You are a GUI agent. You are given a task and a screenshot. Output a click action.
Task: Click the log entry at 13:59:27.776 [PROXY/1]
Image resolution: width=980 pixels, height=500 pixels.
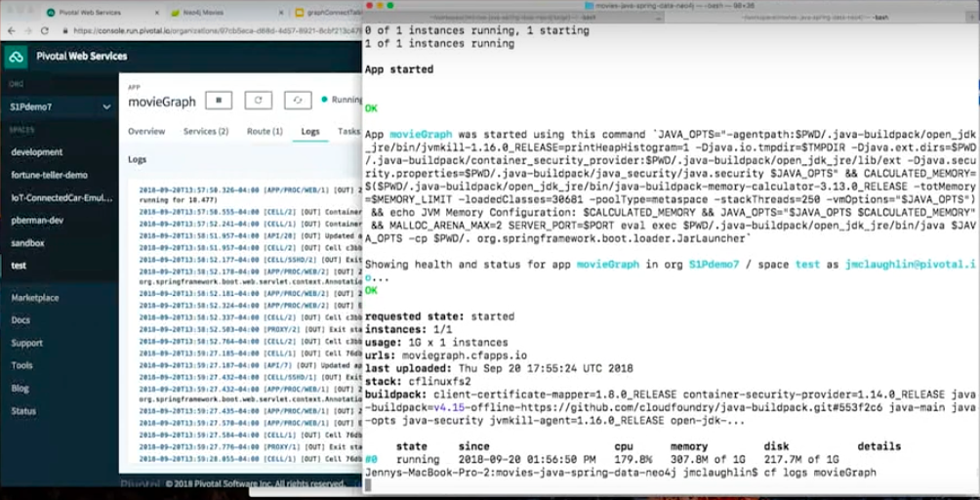coord(251,446)
